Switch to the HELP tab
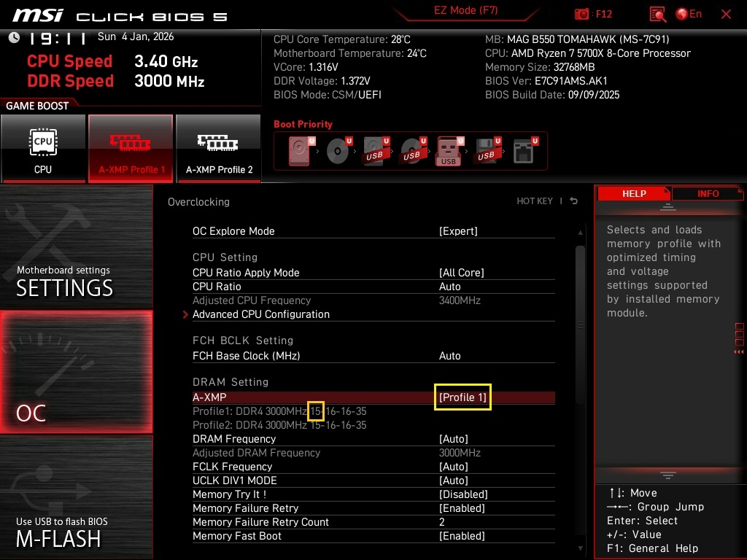 (634, 194)
